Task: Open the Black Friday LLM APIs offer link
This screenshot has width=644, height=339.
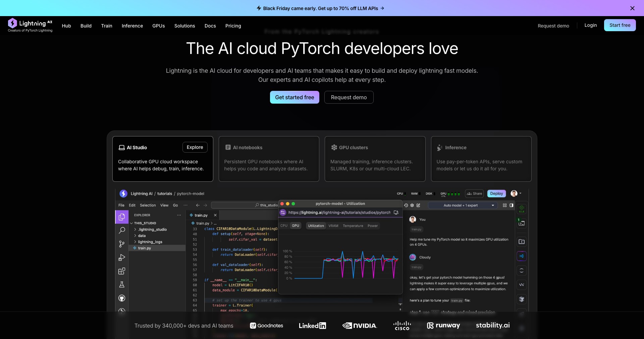Action: [x=320, y=8]
